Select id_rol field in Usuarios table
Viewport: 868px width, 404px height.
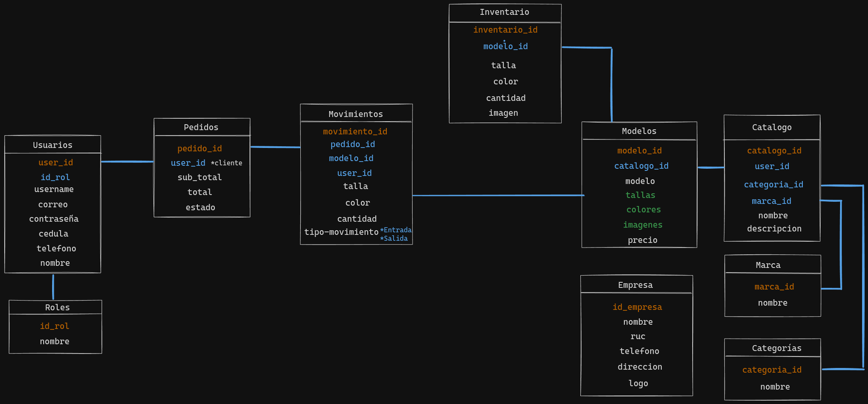click(x=55, y=177)
